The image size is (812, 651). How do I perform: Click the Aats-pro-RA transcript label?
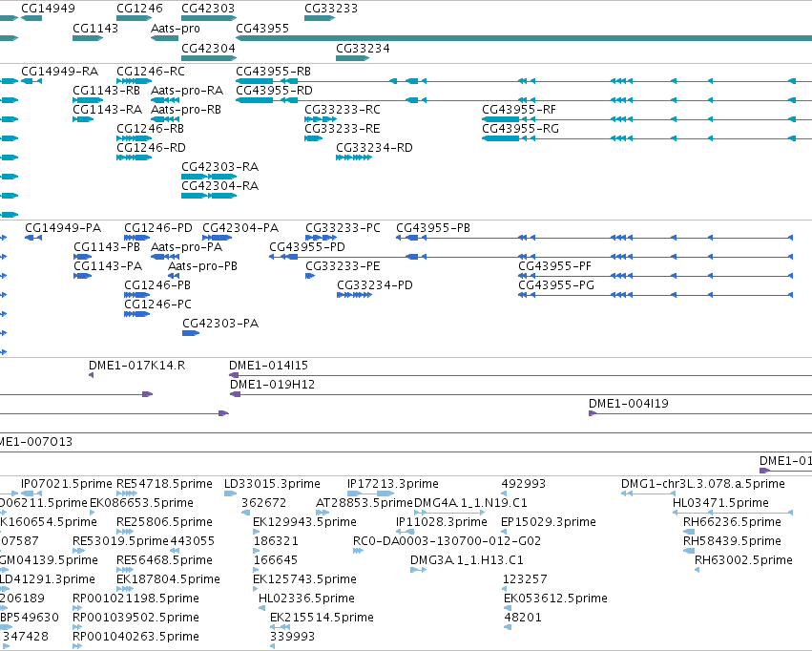(x=187, y=90)
